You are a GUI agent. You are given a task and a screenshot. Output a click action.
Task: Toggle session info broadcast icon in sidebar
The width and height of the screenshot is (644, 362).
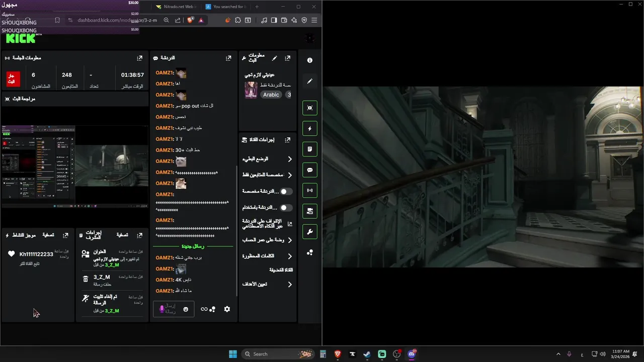310,191
